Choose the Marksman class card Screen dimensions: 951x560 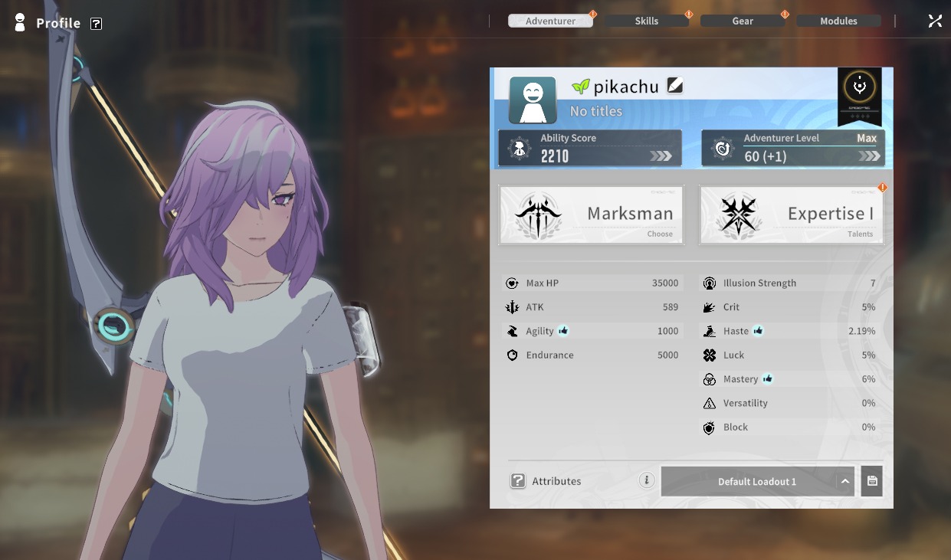click(590, 215)
